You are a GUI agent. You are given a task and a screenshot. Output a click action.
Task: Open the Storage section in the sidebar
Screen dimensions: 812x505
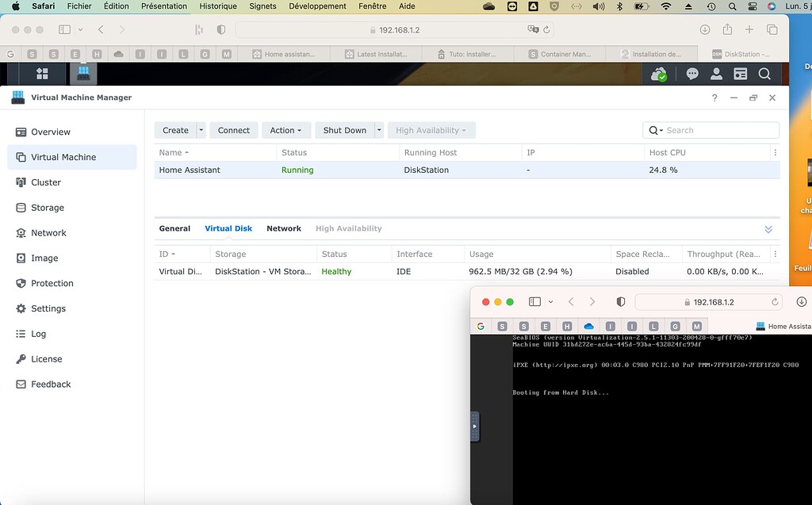pos(48,207)
